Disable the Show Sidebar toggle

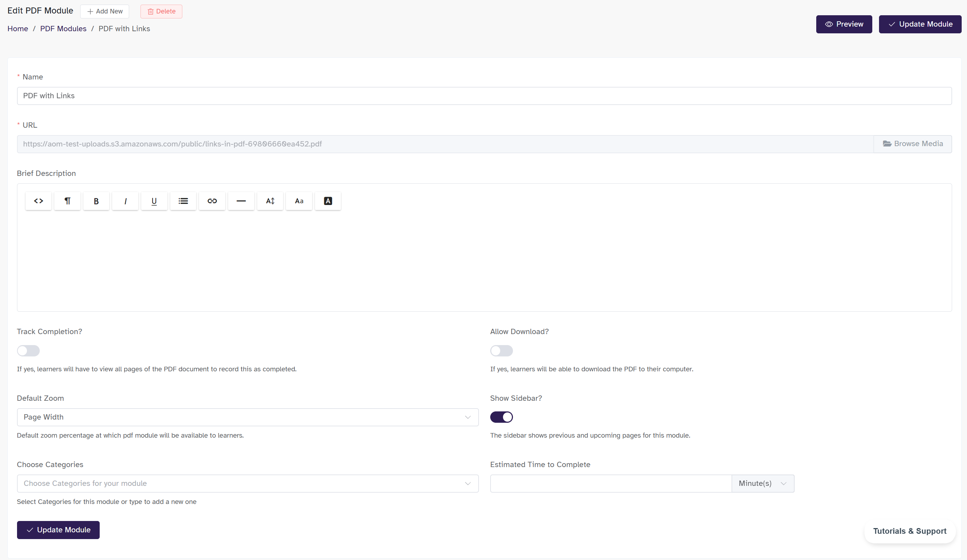(501, 417)
